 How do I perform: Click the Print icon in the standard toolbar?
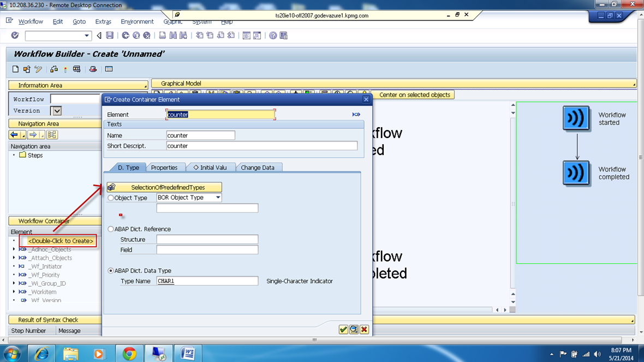(162, 35)
